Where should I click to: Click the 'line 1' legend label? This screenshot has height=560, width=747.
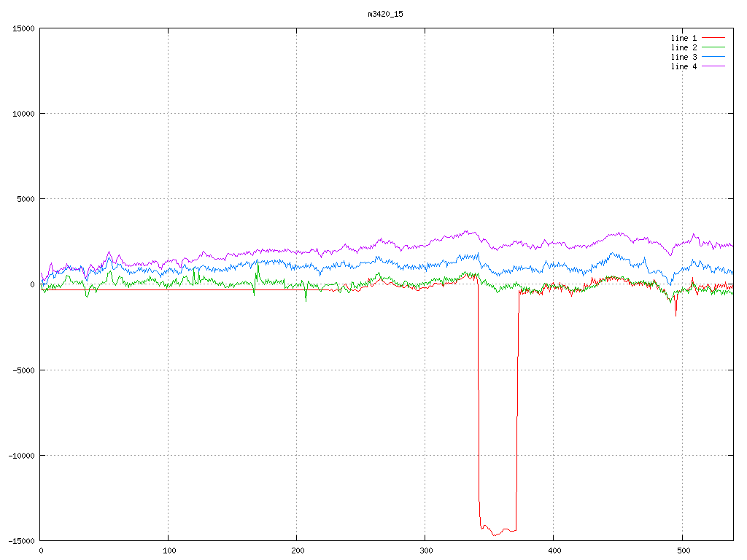684,38
